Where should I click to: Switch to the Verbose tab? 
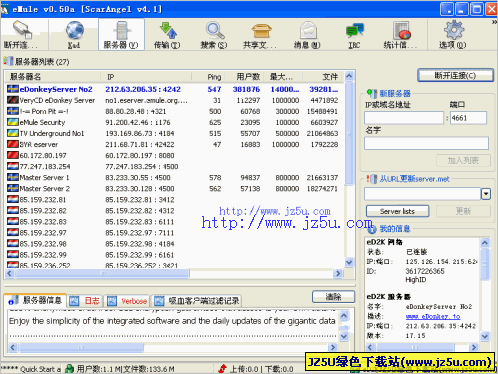point(127,301)
